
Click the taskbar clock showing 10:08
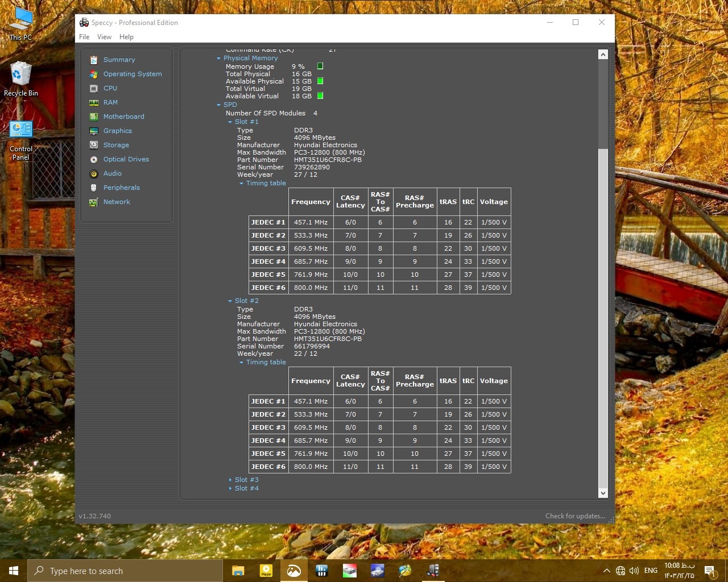[680, 571]
